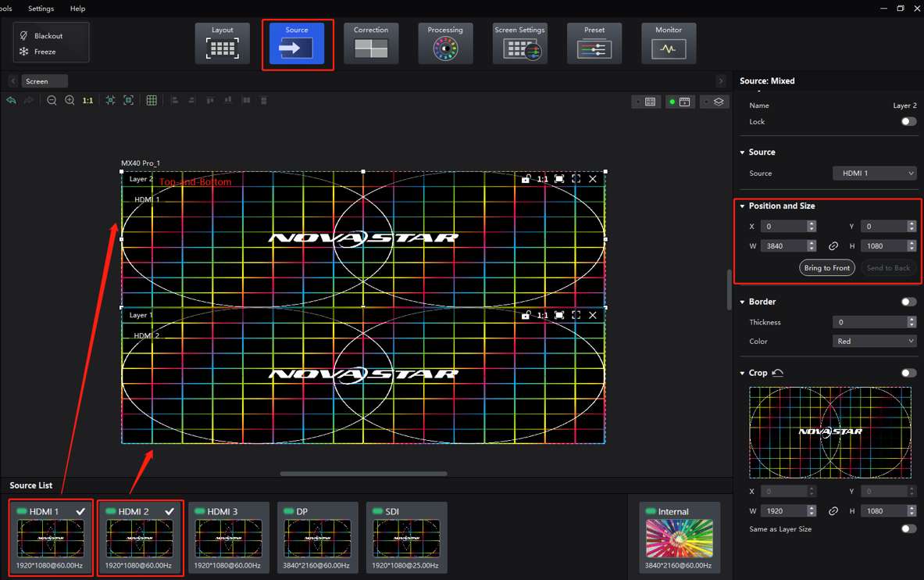This screenshot has height=580, width=924.
Task: Click the zoom out magnifier icon
Action: pos(52,100)
